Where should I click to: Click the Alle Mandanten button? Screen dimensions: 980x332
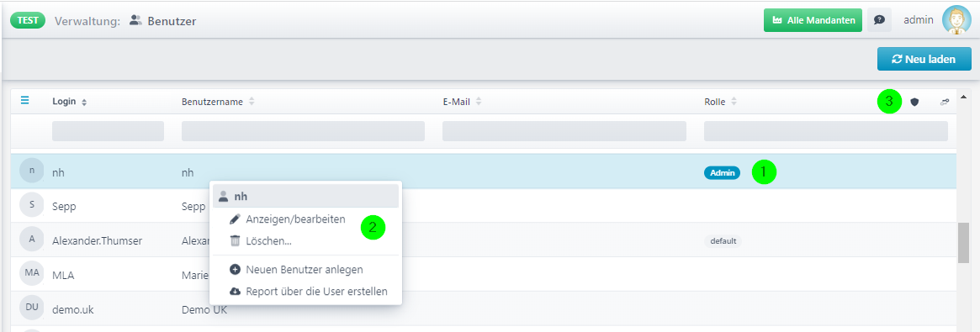[813, 20]
